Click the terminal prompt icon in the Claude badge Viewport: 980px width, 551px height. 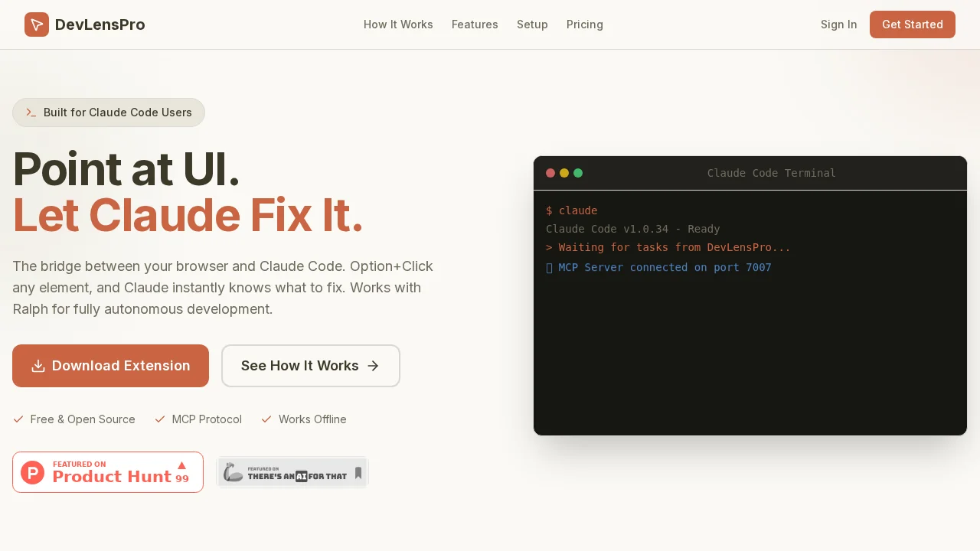30,112
